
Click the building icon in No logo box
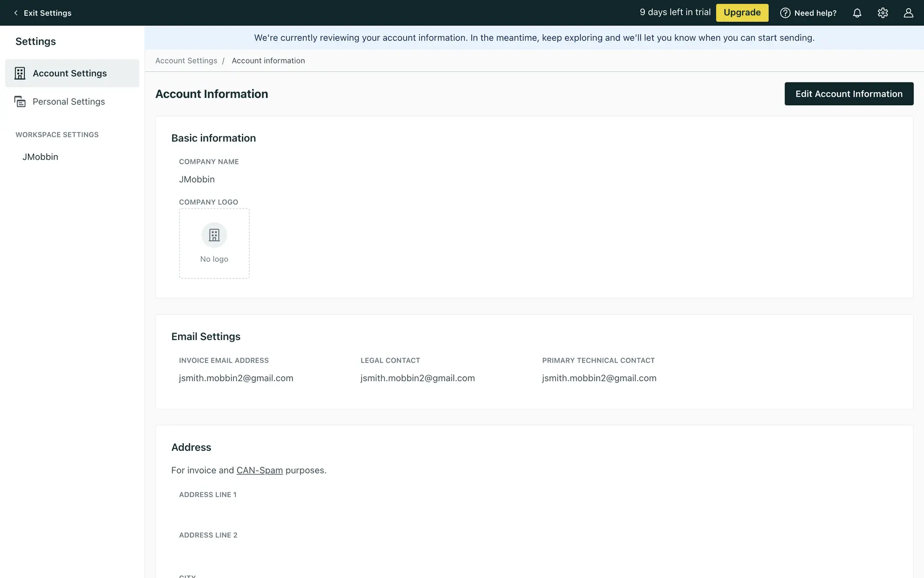tap(214, 235)
